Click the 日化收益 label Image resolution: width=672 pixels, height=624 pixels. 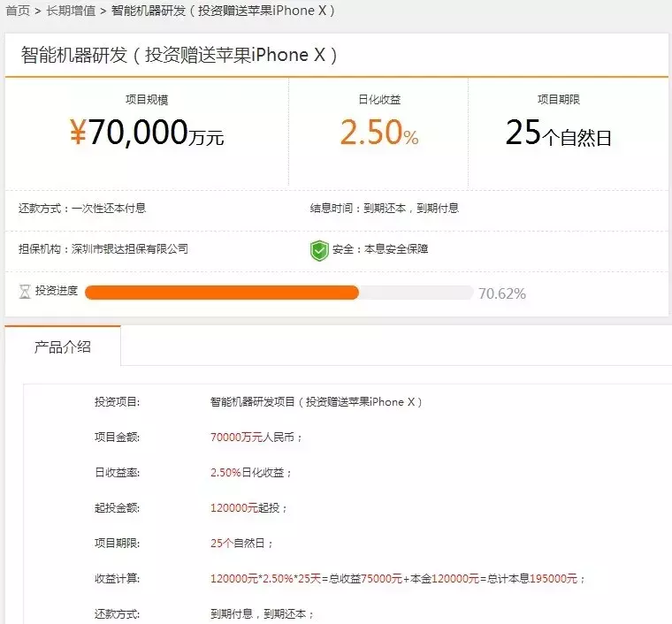click(379, 100)
